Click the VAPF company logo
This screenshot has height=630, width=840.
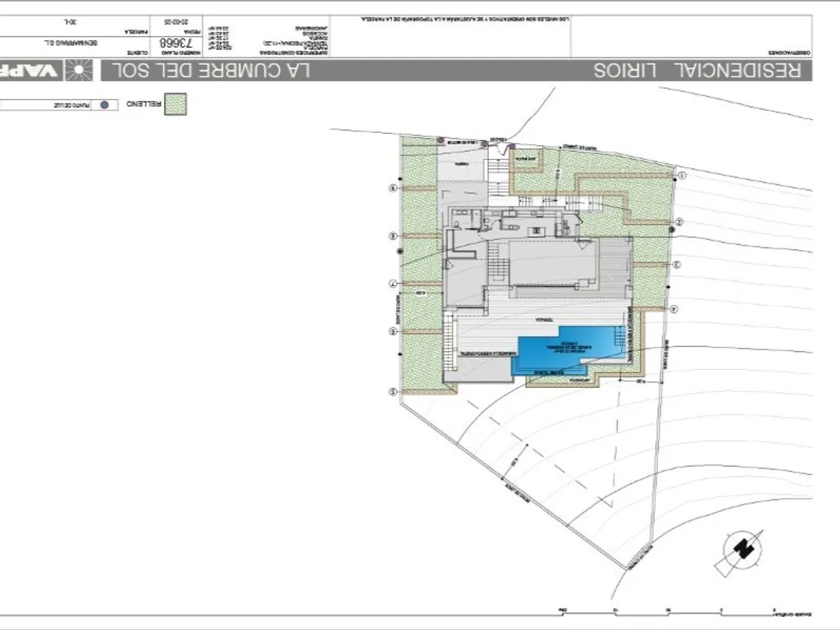click(x=30, y=71)
